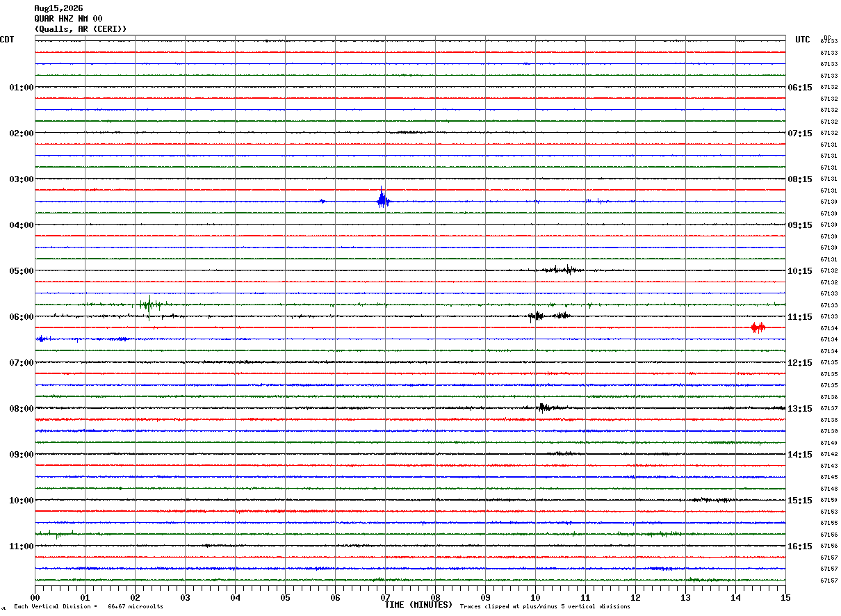This screenshot has width=841, height=616.
Task: Click the Traces clipped at plus/minus 5 note
Action: (545, 607)
